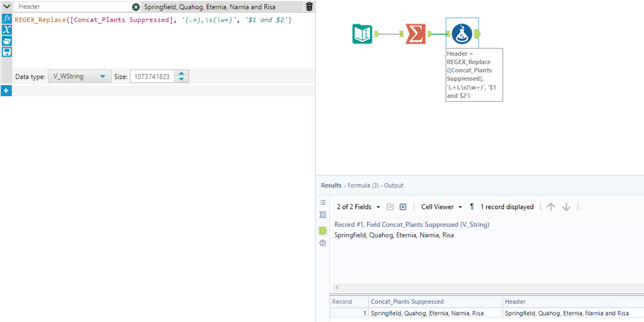
Task: Collapse the Header expression chevron
Action: [7, 7]
